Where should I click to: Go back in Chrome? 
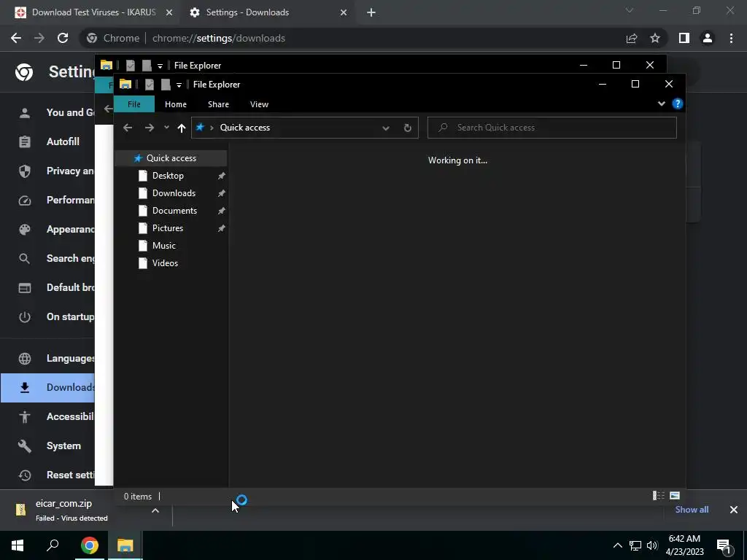(x=16, y=38)
